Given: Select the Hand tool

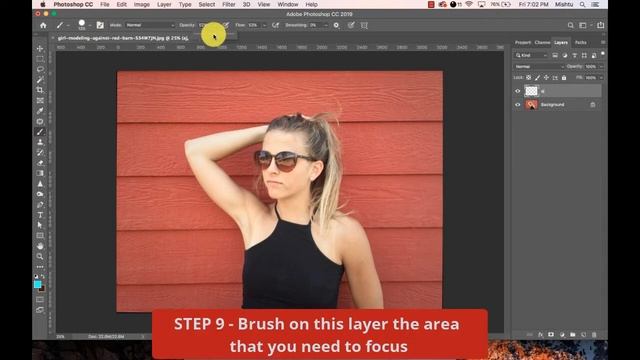Looking at the screenshot, I should click(40, 246).
